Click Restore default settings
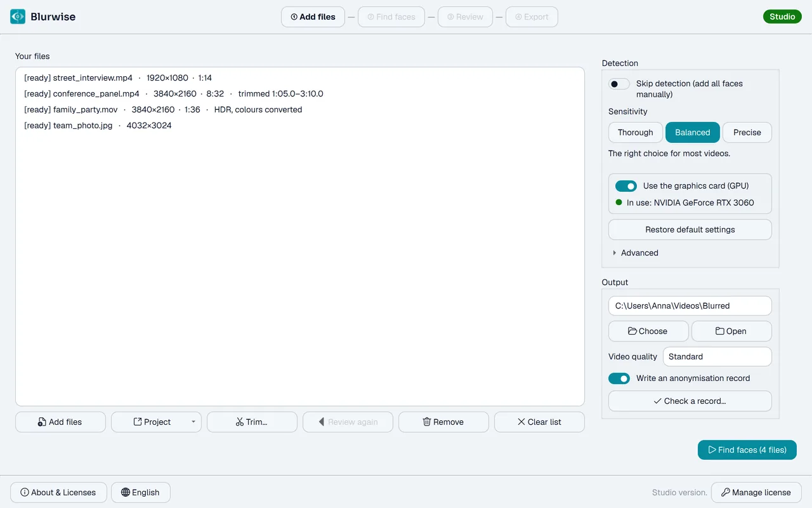The height and width of the screenshot is (508, 812). point(690,230)
